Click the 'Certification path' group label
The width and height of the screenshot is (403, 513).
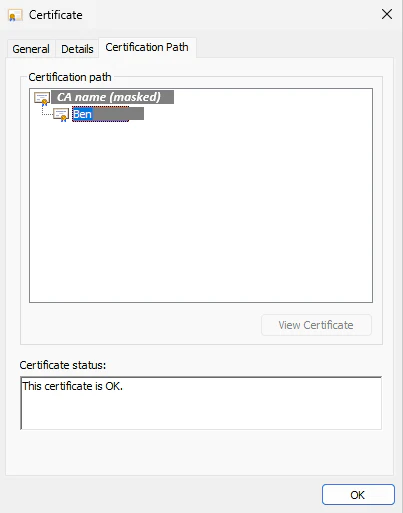click(70, 77)
